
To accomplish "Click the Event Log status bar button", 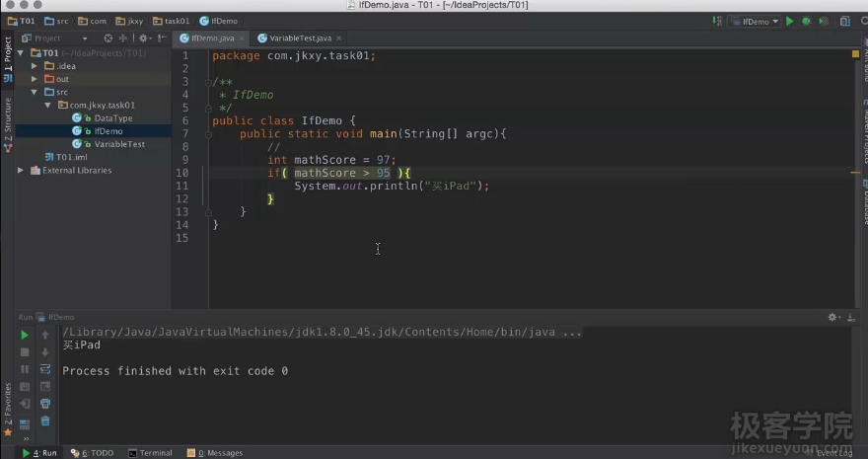I will [x=833, y=453].
